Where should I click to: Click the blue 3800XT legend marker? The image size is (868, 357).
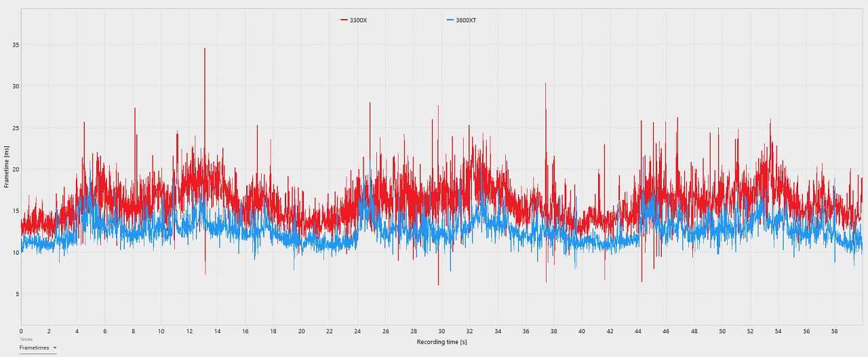[x=450, y=20]
